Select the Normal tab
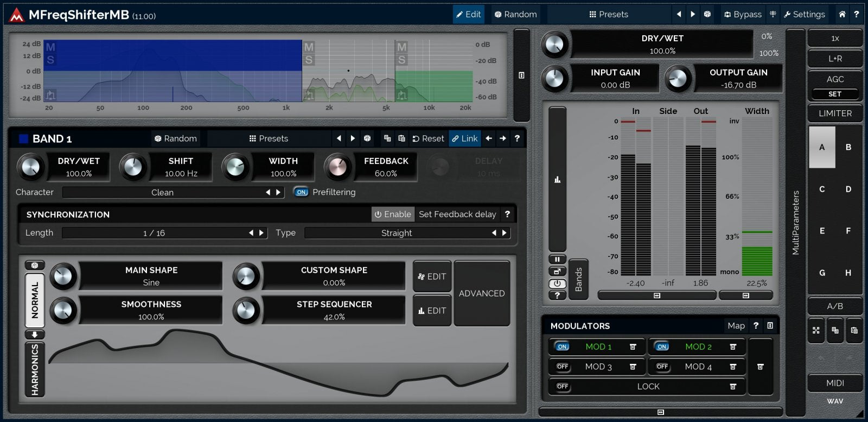Image resolution: width=868 pixels, height=422 pixels. (x=35, y=300)
